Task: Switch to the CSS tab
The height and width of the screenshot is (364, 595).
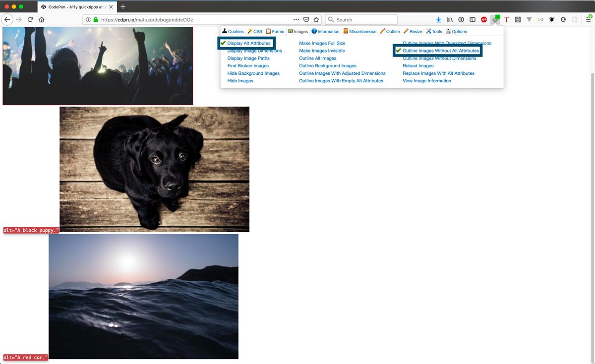Action: tap(255, 31)
